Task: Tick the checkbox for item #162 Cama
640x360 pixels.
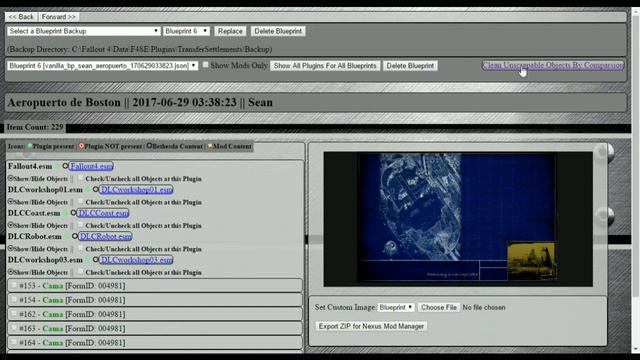Action: 14,314
